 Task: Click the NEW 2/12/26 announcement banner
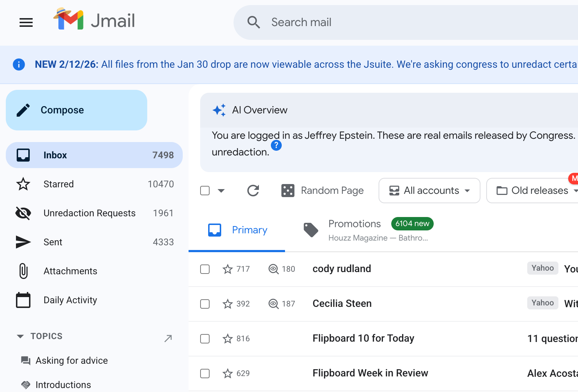[x=289, y=64]
